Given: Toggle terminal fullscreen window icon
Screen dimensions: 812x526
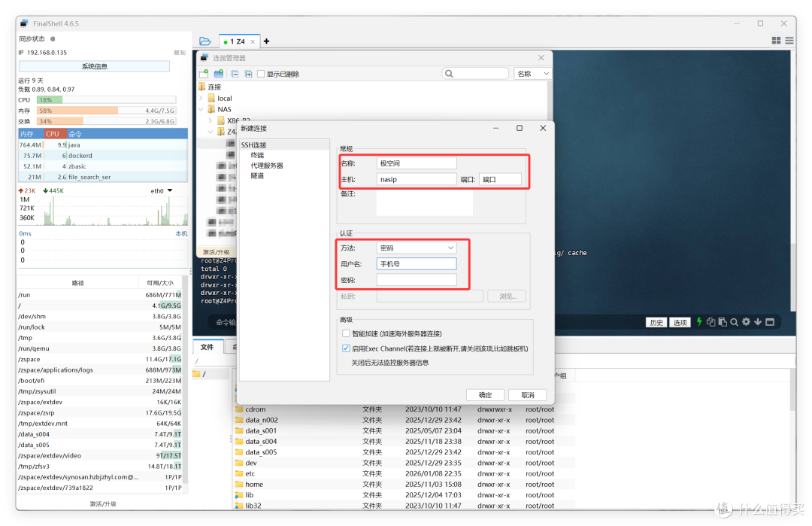Looking at the screenshot, I should (x=770, y=322).
